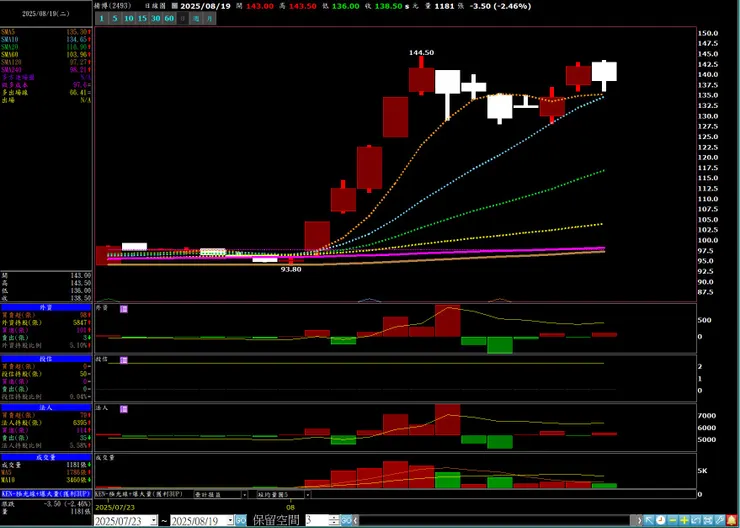
Task: Switch chart to 5-minute timeframe
Action: click(x=115, y=19)
